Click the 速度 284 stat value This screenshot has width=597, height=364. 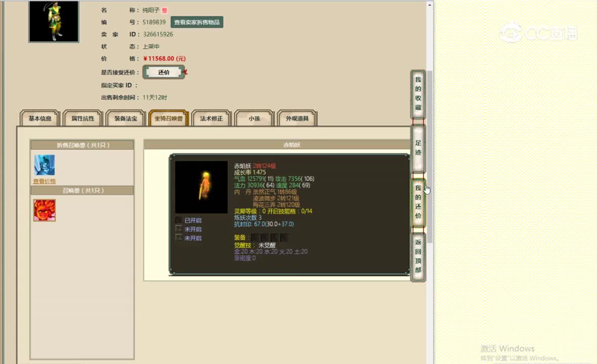tap(293, 185)
